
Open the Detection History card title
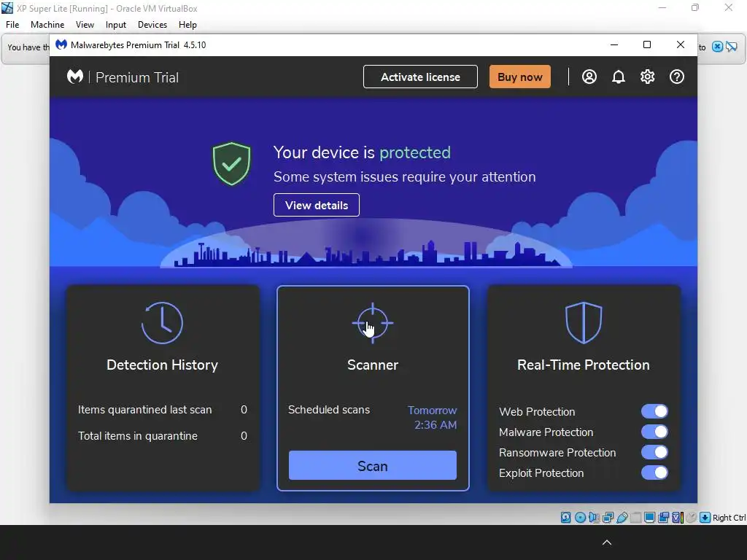(x=162, y=365)
